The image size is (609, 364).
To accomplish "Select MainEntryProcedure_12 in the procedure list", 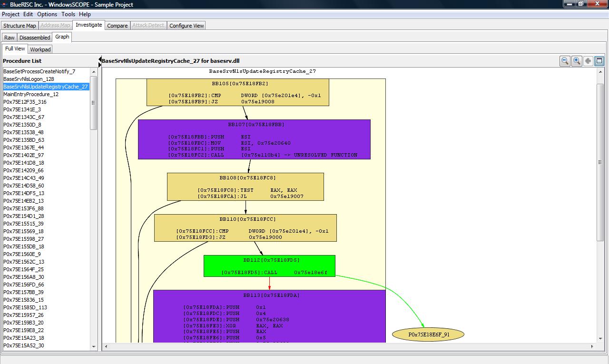I will pos(31,94).
